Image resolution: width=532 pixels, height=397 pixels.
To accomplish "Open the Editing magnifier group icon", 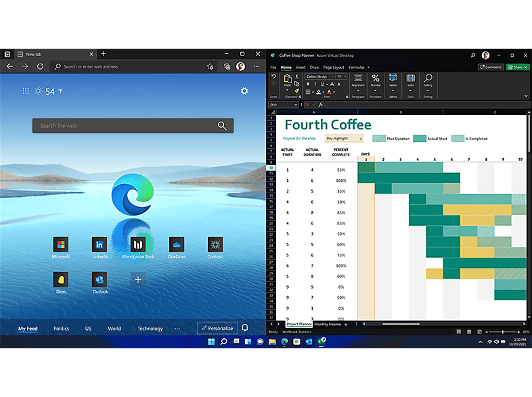I will (428, 78).
